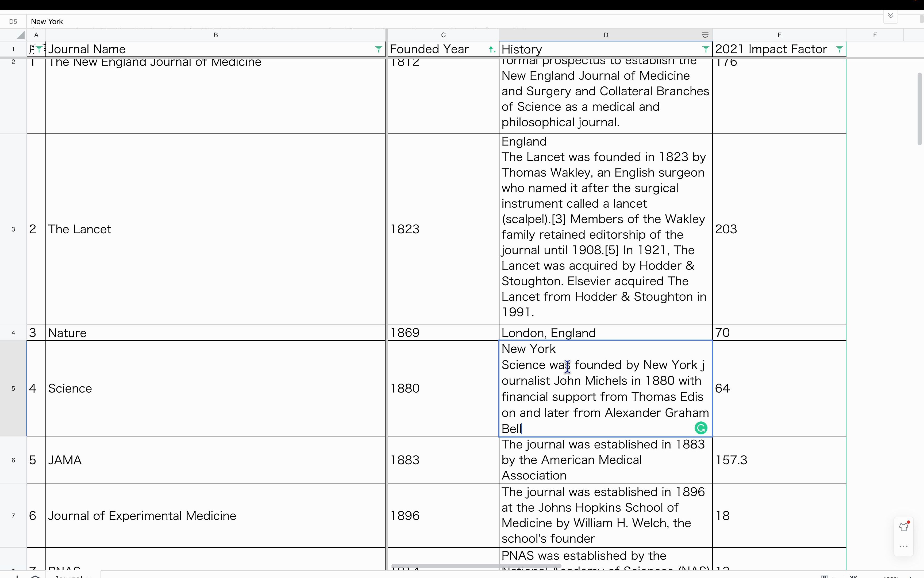
Task: Click the Grammarly icon in the edited cell
Action: pyautogui.click(x=701, y=428)
